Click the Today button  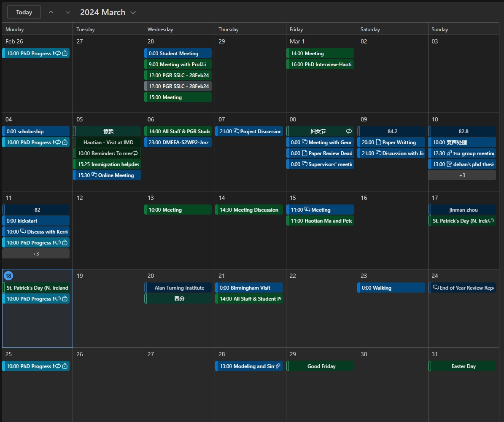click(x=24, y=12)
